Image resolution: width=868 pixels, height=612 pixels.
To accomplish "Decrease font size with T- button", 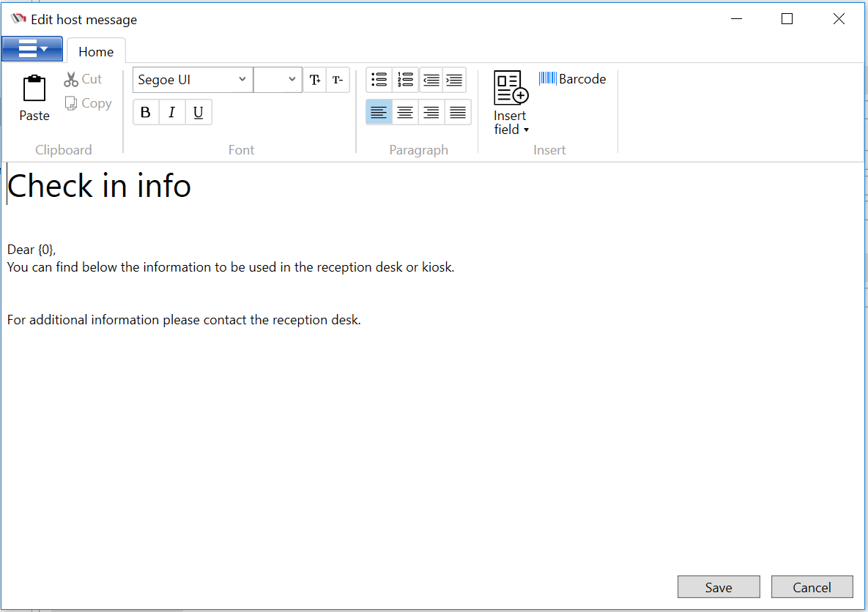I will pyautogui.click(x=338, y=80).
